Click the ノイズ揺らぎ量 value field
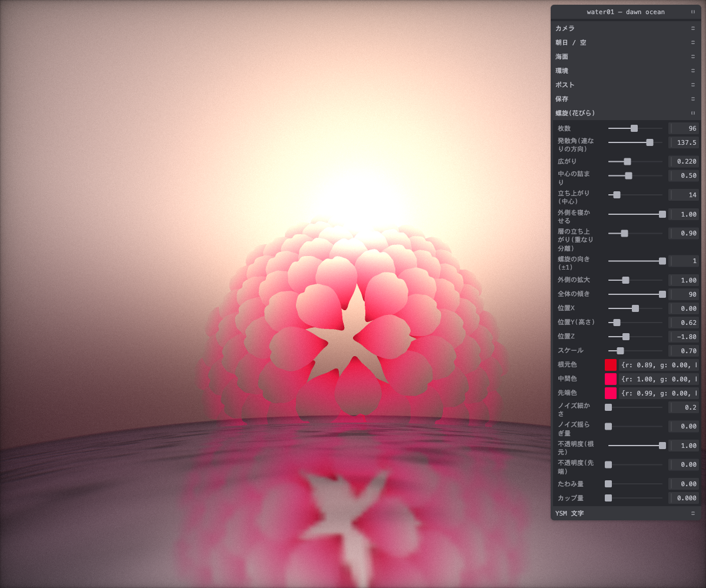This screenshot has height=588, width=706. coord(684,426)
